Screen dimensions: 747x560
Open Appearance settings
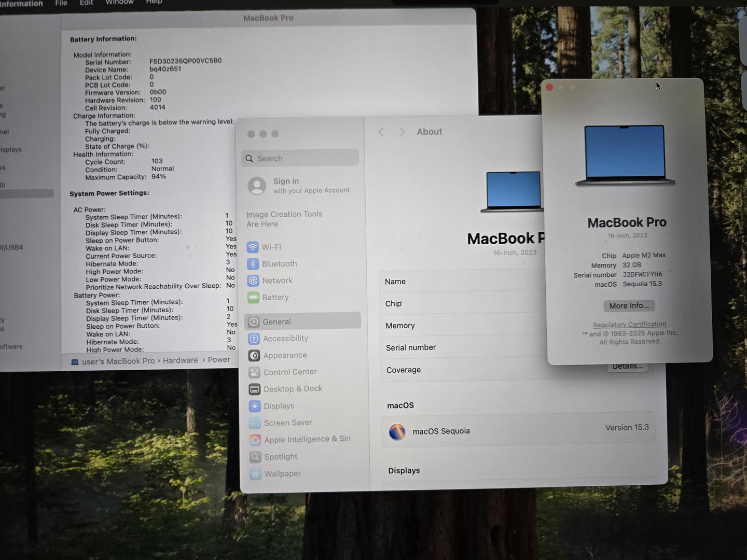point(285,355)
